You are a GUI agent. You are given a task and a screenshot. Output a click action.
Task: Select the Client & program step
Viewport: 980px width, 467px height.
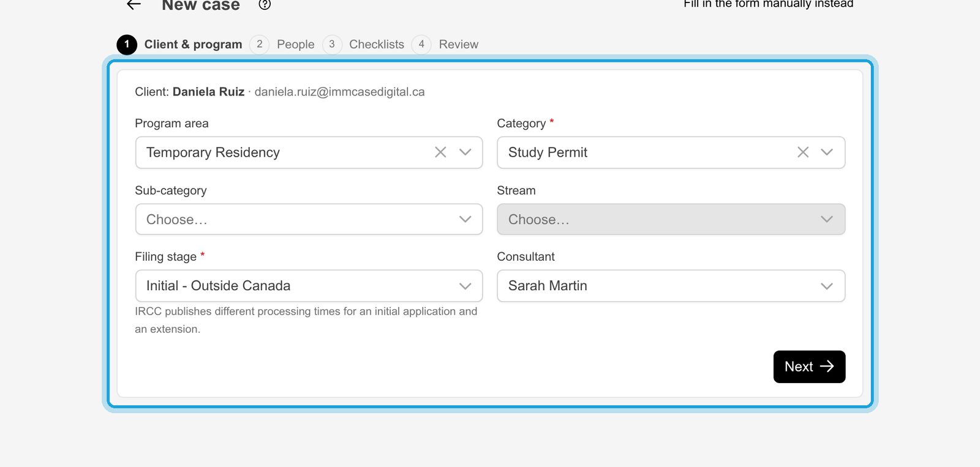[x=179, y=45]
